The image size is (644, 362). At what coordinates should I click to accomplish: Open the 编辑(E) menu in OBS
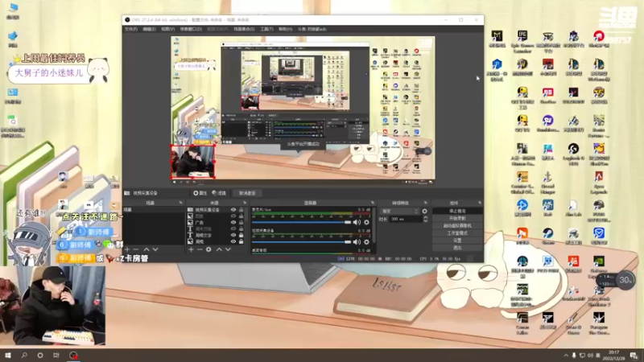149,29
